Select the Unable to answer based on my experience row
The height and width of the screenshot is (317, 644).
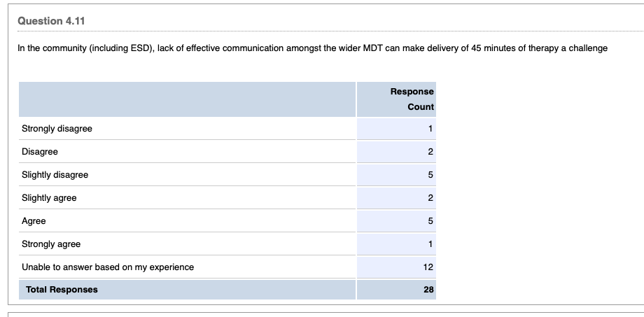(108, 267)
